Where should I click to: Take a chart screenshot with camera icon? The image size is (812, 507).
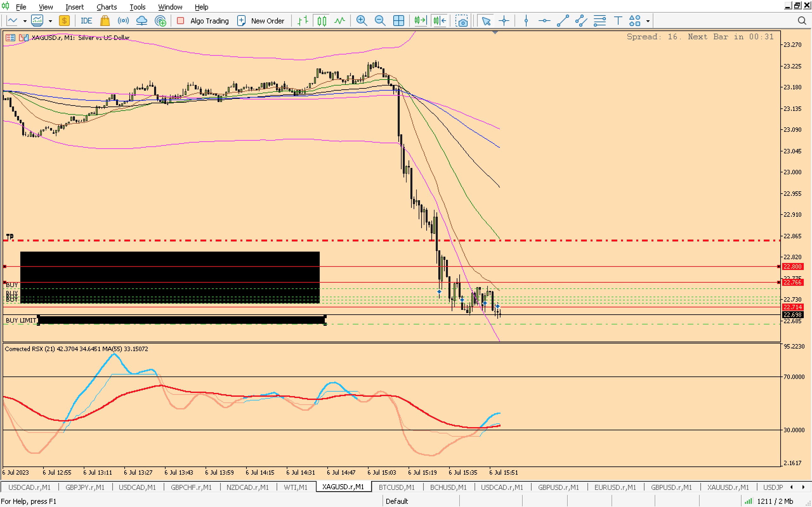pos(462,21)
